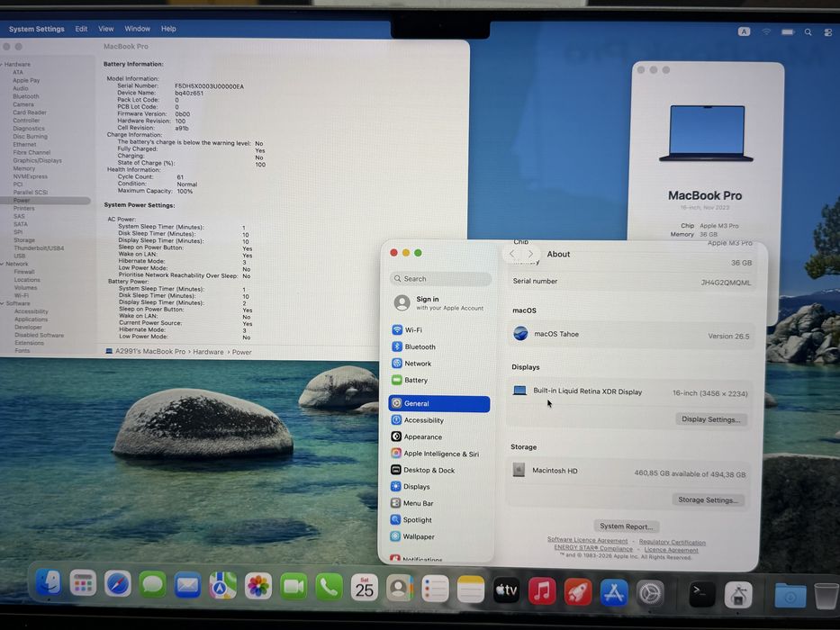
Task: Open the battery status menu in menu bar
Action: pyautogui.click(x=788, y=32)
